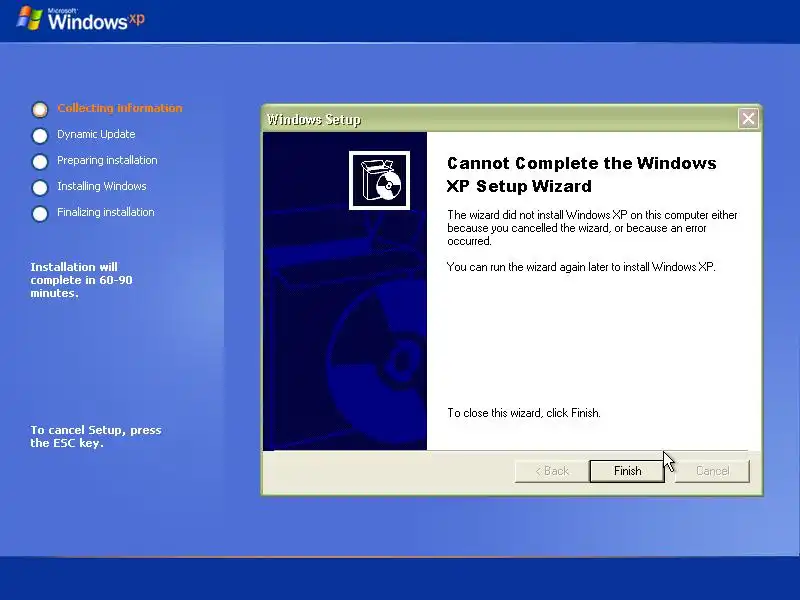This screenshot has height=600, width=800.
Task: Click the Preparing installation step bullet
Action: pos(40,161)
